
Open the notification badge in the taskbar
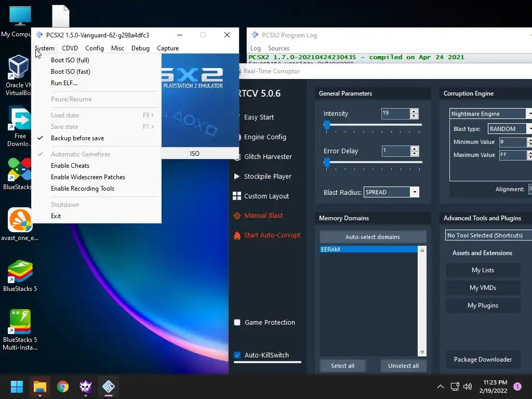tap(517, 387)
